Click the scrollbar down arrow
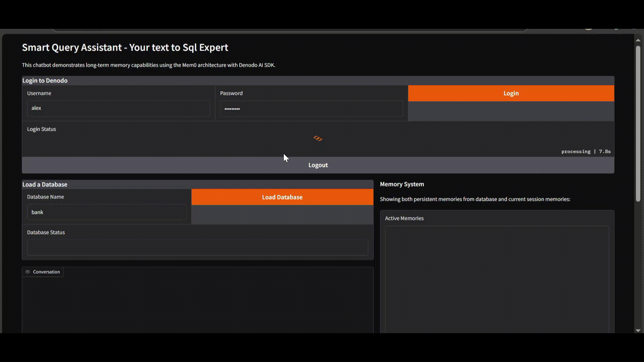Image resolution: width=644 pixels, height=362 pixels. [638, 330]
